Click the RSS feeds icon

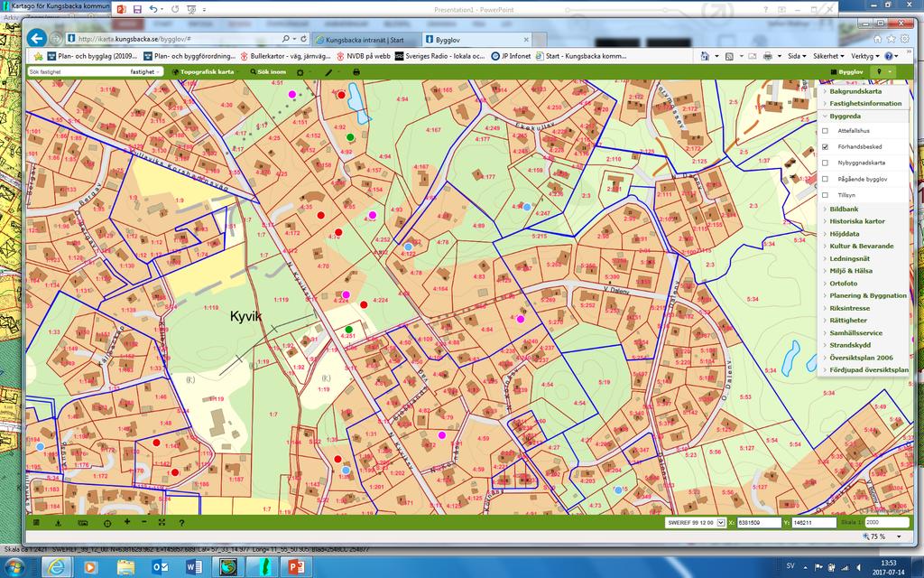(729, 56)
